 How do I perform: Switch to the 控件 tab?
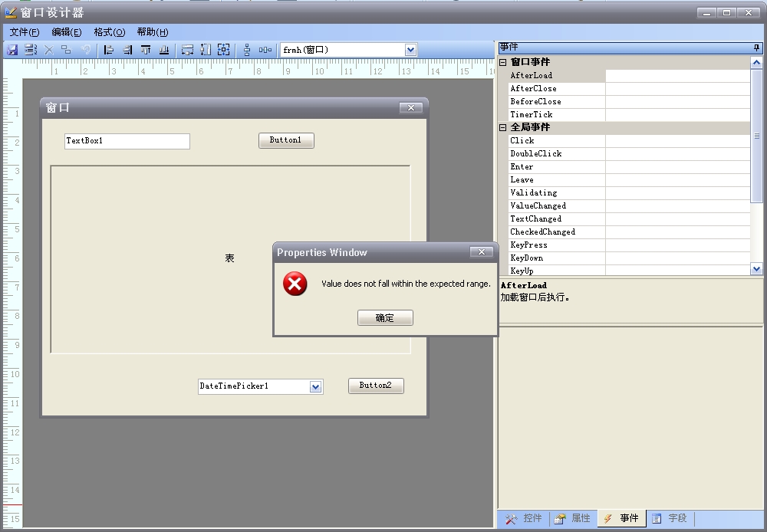[x=523, y=519]
